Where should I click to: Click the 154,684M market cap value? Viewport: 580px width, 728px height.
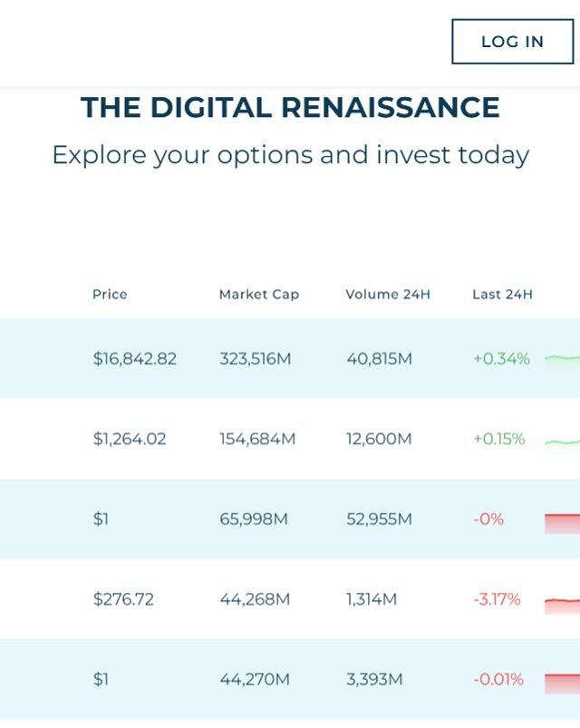(256, 440)
